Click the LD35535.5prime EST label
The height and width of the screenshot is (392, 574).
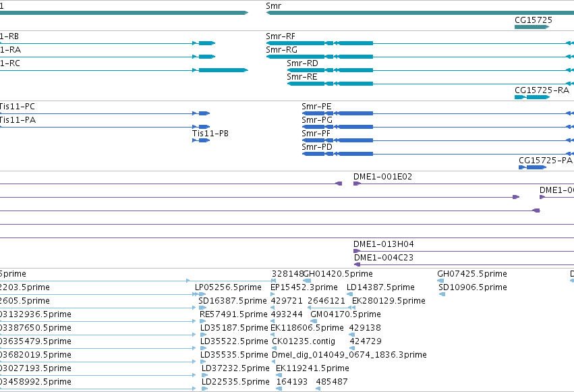click(x=234, y=355)
